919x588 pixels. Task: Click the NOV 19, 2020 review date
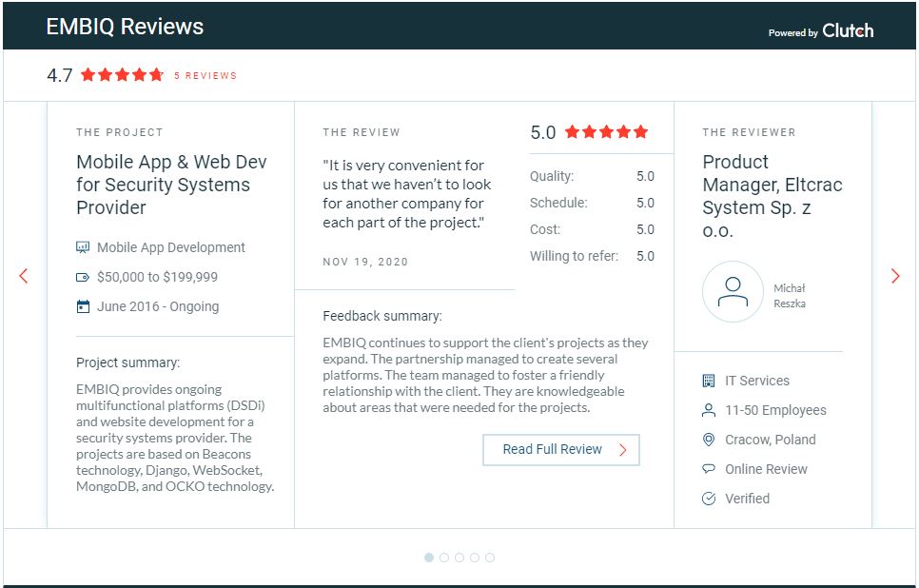click(x=365, y=262)
